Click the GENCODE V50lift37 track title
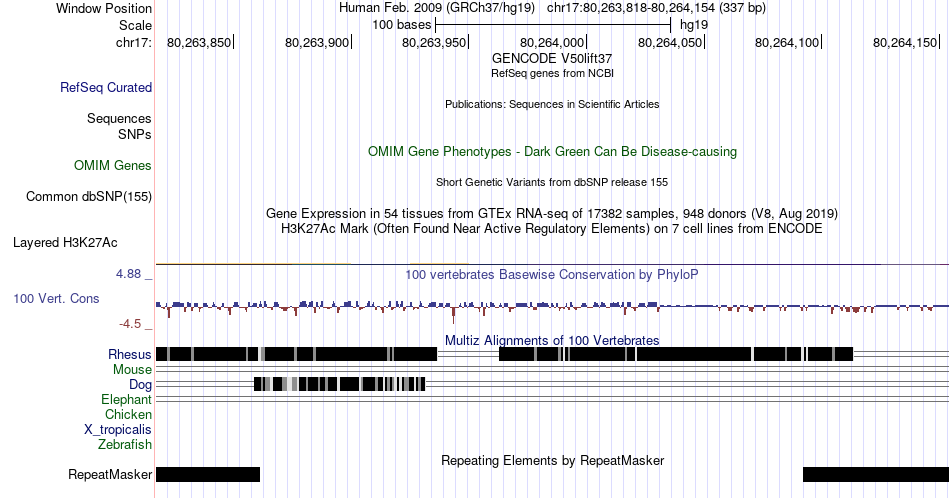This screenshot has width=950, height=498. 552,59
